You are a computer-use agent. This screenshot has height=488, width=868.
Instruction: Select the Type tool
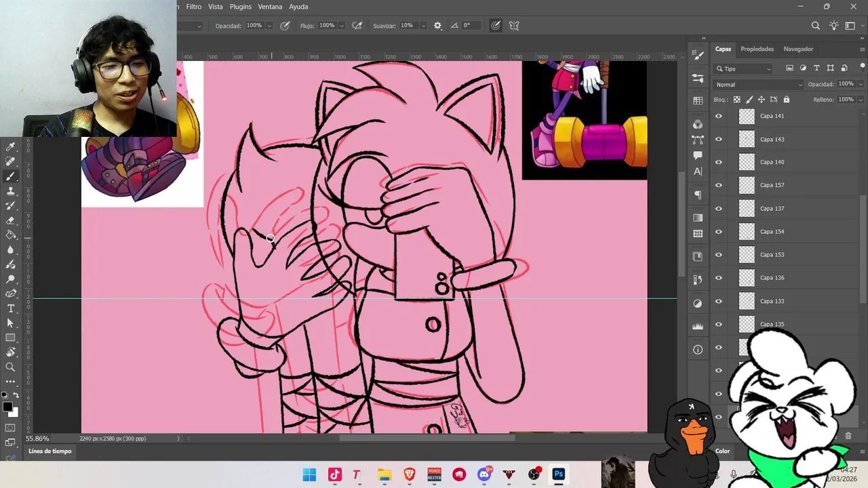10,308
